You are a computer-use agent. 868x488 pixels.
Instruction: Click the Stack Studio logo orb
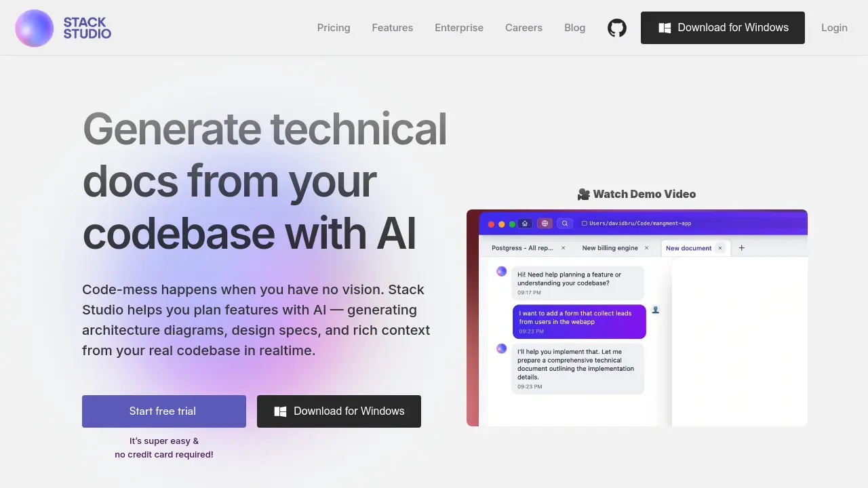point(35,28)
